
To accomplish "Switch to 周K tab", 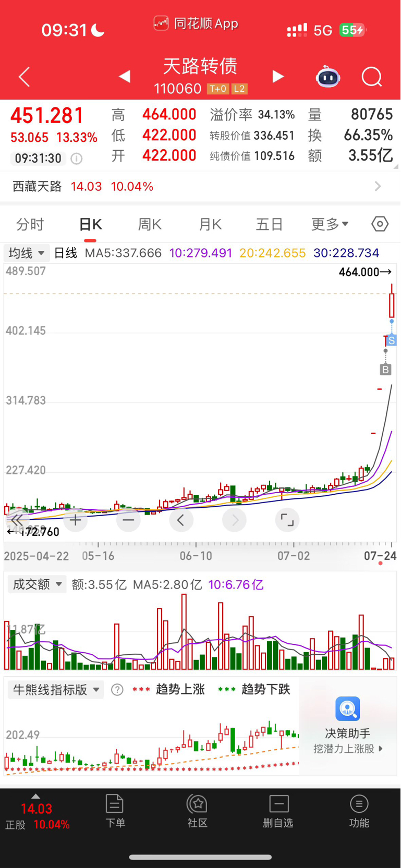I will click(x=150, y=225).
